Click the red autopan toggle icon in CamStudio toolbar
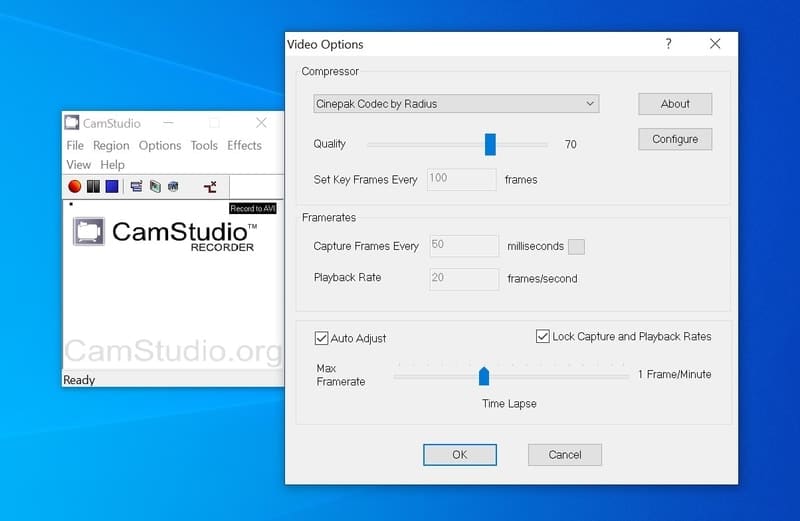Image resolution: width=800 pixels, height=521 pixels. (210, 187)
